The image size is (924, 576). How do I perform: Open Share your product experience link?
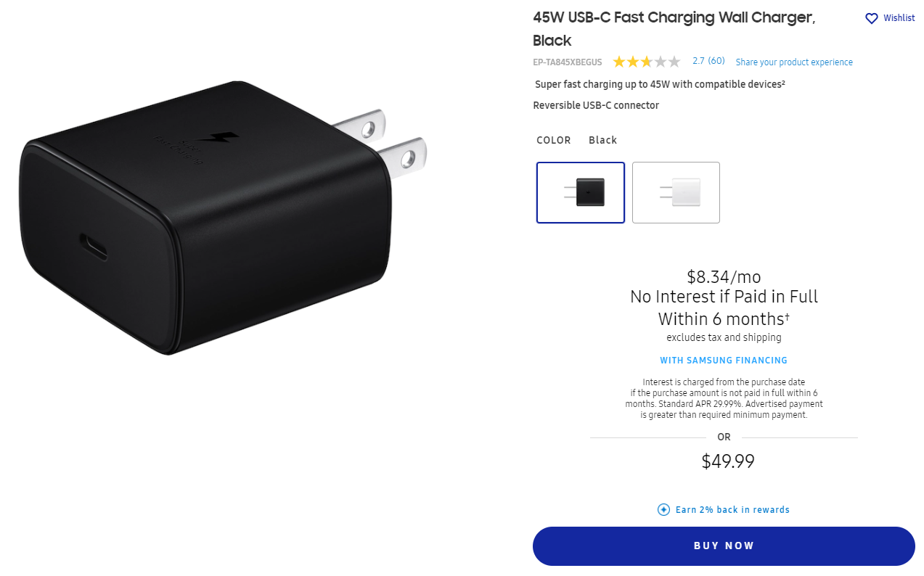point(794,62)
